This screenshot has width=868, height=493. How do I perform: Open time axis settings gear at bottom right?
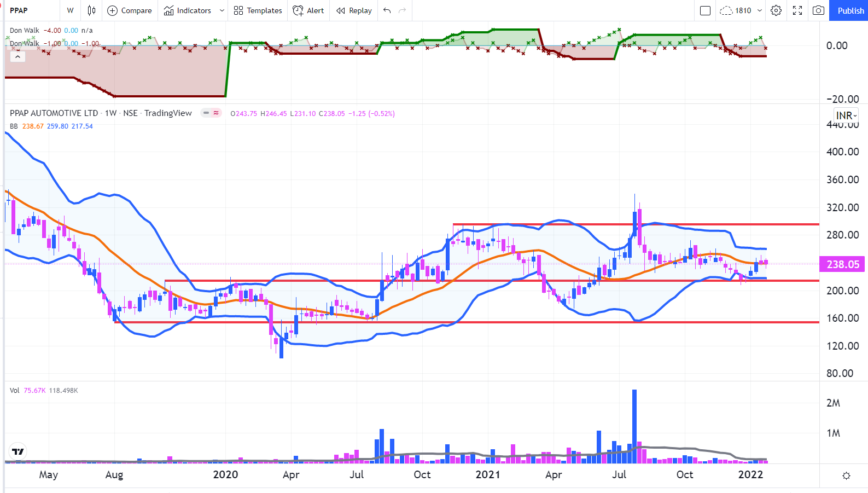pyautogui.click(x=846, y=476)
